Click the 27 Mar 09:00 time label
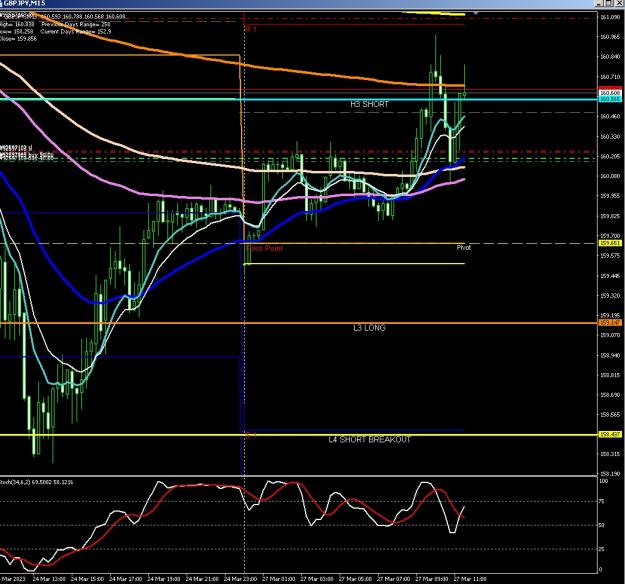625x584 pixels. click(x=432, y=579)
